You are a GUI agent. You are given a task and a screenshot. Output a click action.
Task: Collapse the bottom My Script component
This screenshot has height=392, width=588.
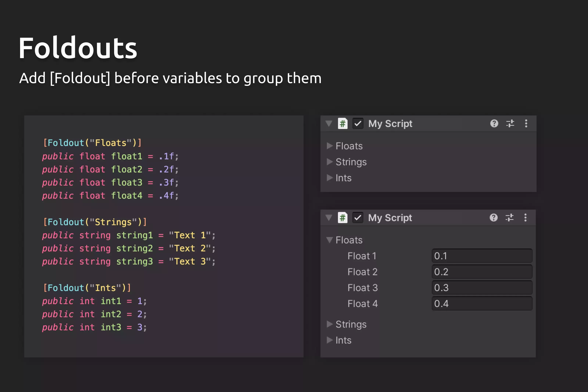pyautogui.click(x=329, y=218)
